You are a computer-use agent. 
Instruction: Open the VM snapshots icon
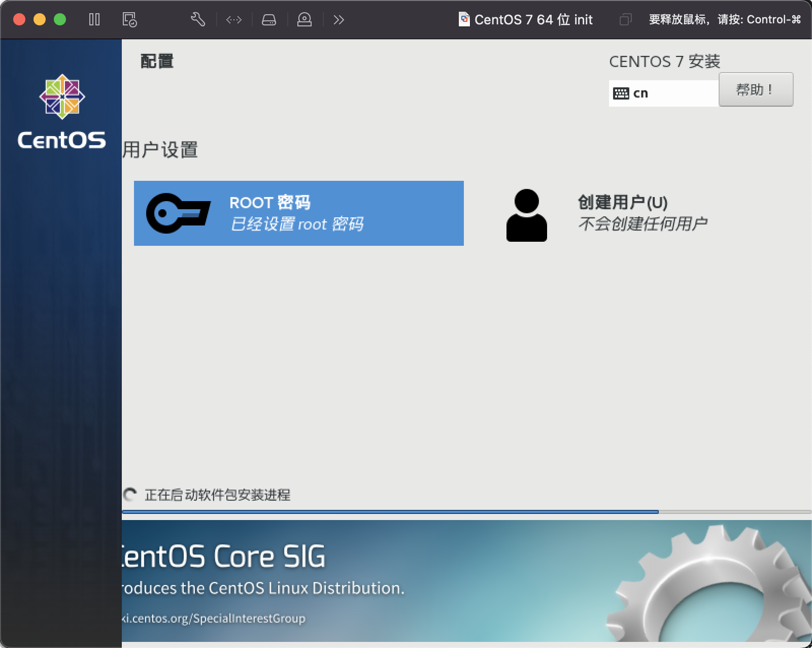point(129,20)
